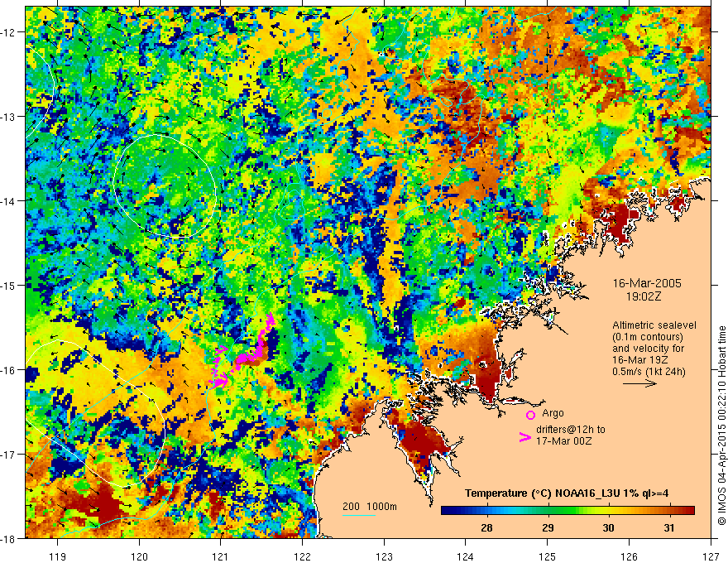Click the 'Argo' legend label
This screenshot has height=563, width=728.
tap(553, 413)
